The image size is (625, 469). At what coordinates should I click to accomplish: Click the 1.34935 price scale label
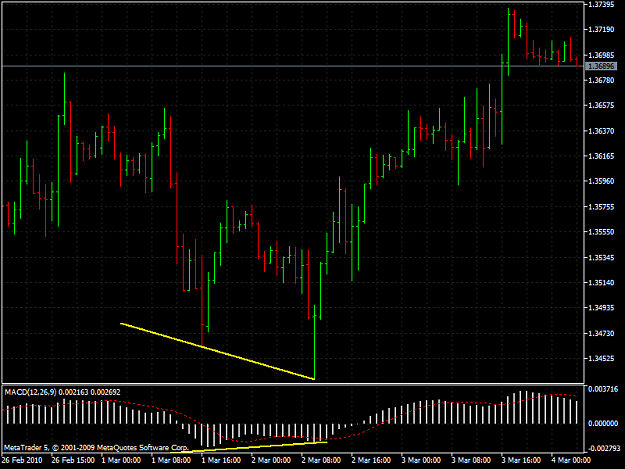pyautogui.click(x=601, y=308)
